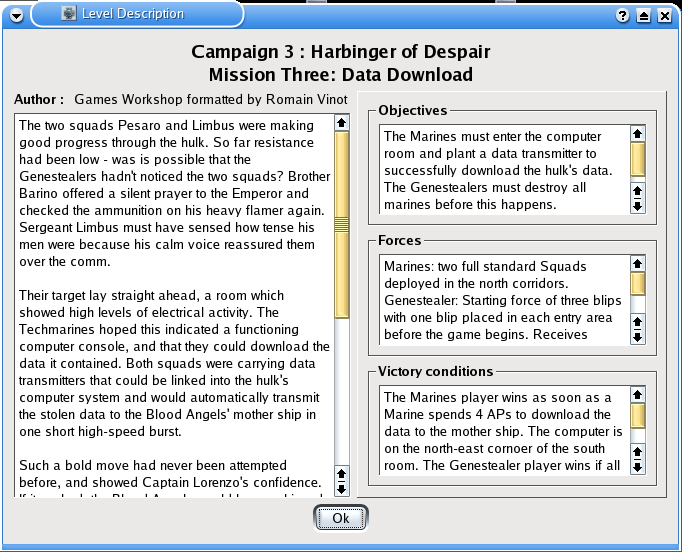Viewport: 682px width, 552px height.
Task: Click top up arrow in Victory conditions scrollbar
Action: [x=638, y=395]
